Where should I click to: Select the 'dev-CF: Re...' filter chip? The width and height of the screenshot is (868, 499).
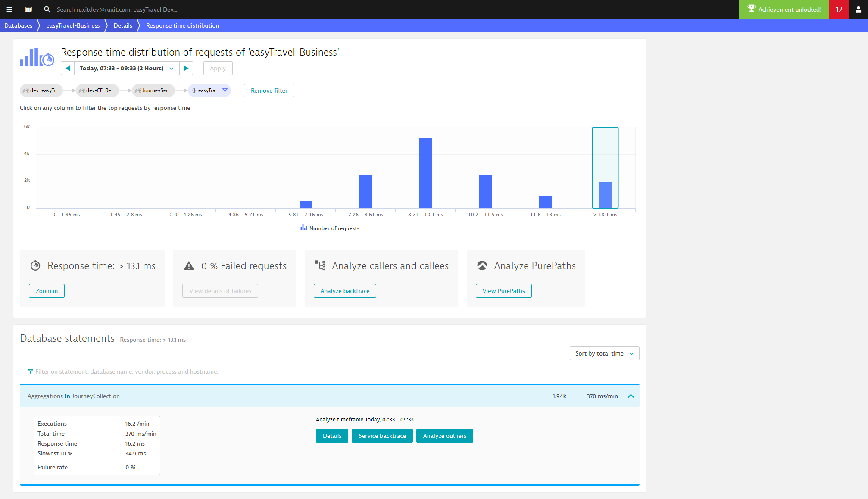coord(97,90)
